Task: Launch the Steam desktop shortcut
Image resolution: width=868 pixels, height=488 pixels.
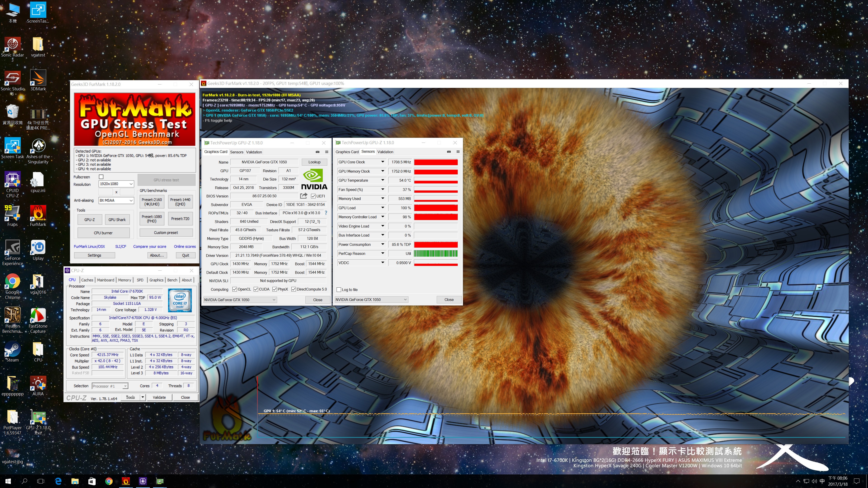Action: coord(12,352)
